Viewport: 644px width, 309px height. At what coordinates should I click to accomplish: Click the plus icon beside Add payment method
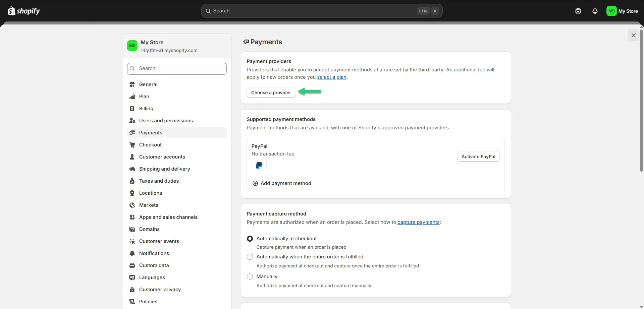click(x=255, y=183)
